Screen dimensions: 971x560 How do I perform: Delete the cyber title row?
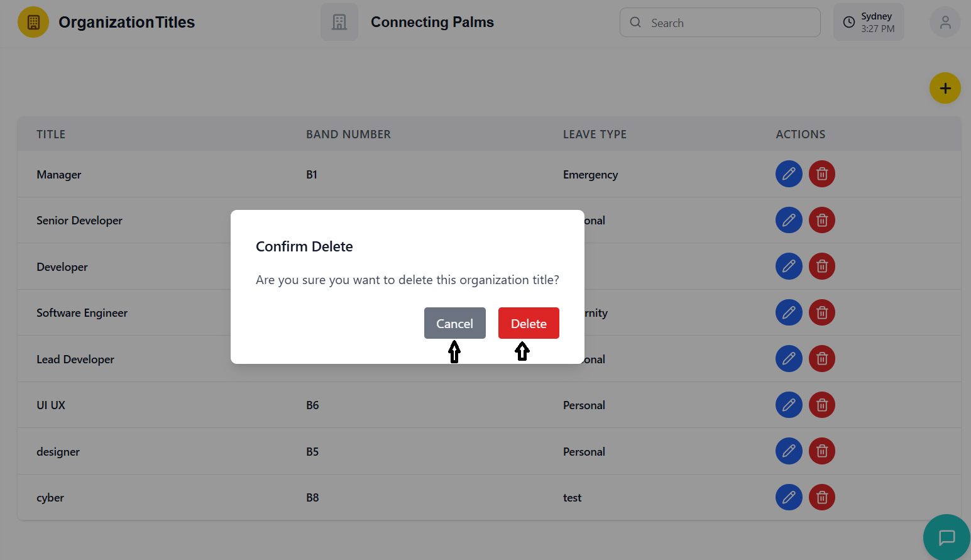tap(821, 497)
